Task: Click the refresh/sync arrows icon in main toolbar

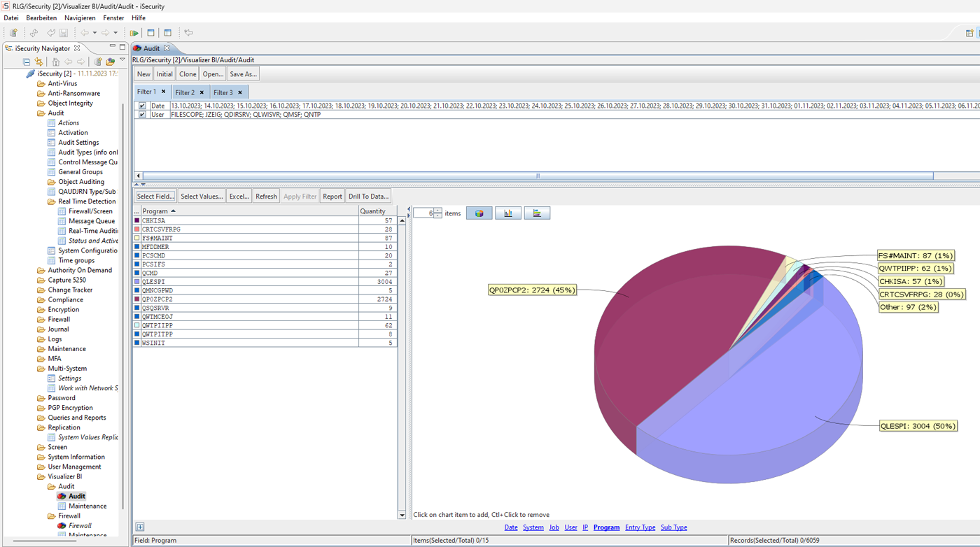Action: pos(34,33)
